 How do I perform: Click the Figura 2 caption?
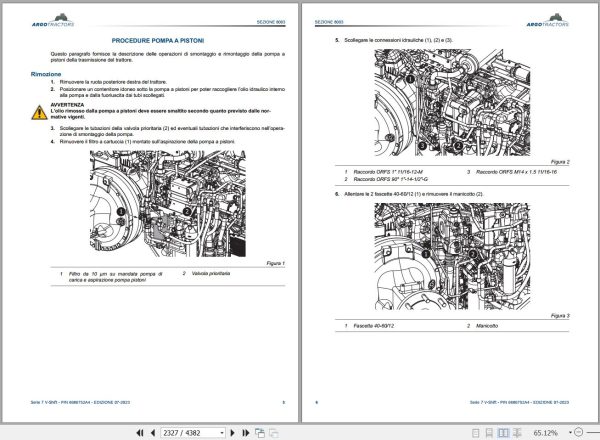(x=560, y=162)
